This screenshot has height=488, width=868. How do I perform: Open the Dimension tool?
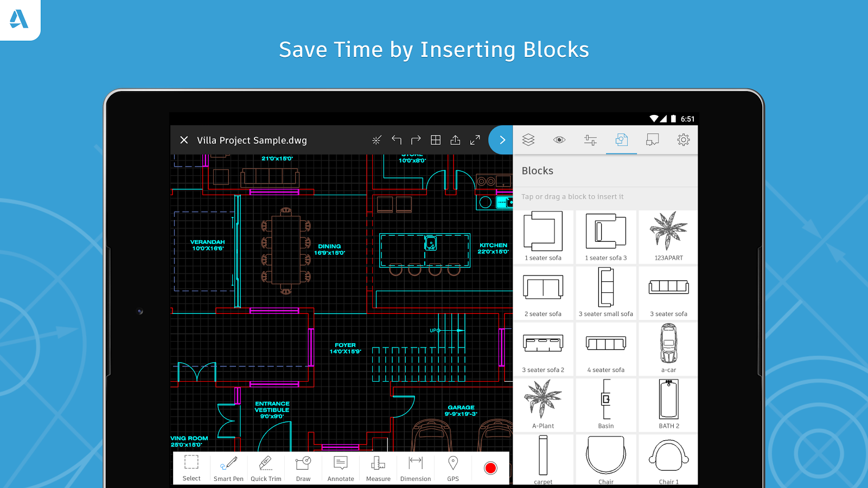[416, 468]
